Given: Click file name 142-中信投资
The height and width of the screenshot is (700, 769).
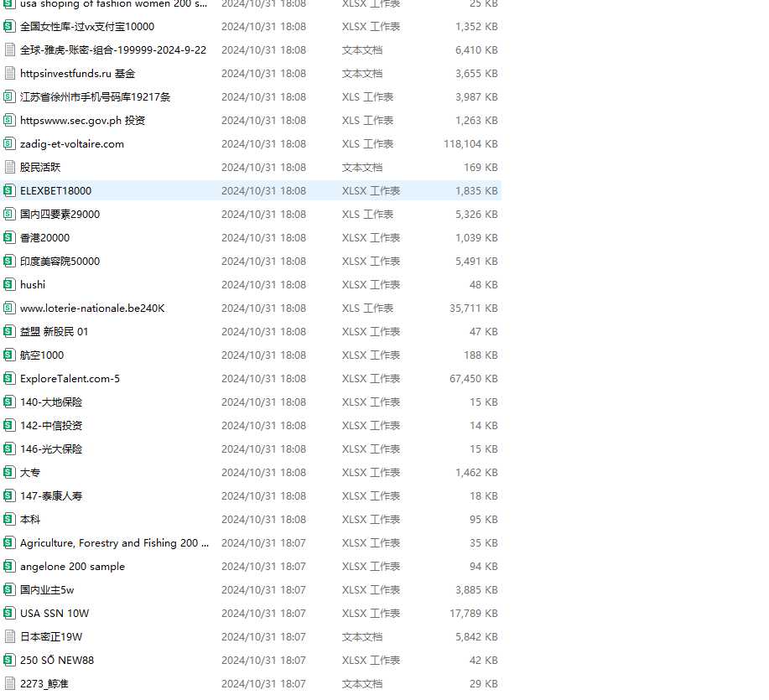Looking at the screenshot, I should coord(51,426).
